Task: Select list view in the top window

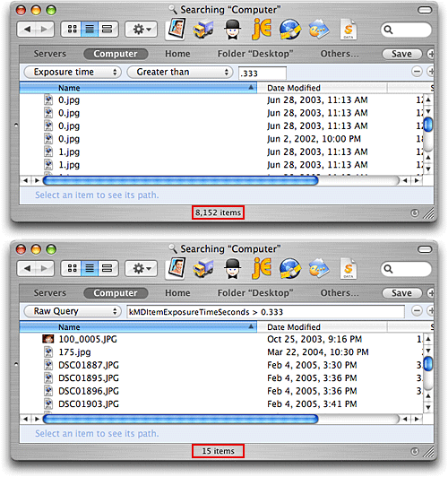Action: click(x=90, y=30)
